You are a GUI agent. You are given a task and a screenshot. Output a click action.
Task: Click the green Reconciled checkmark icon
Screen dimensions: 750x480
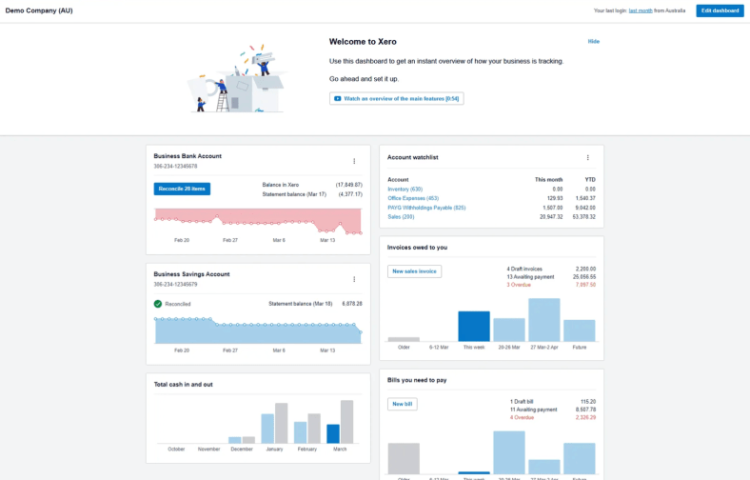point(158,303)
